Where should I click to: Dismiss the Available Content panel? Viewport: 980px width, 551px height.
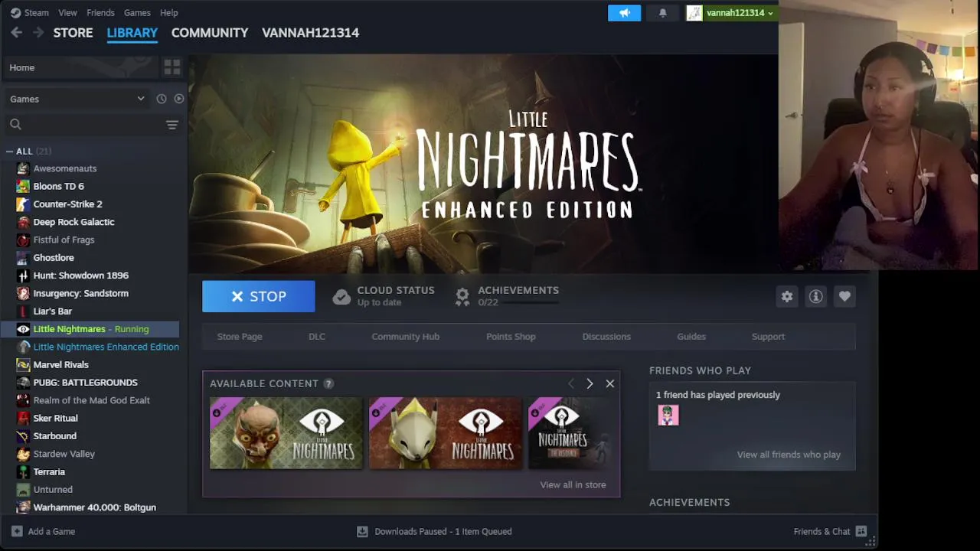pyautogui.click(x=610, y=383)
